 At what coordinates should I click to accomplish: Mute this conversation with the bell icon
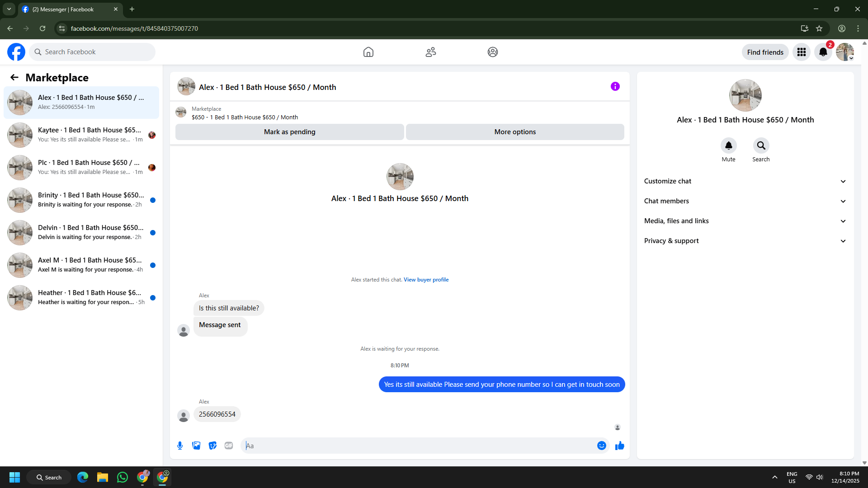[x=728, y=145]
